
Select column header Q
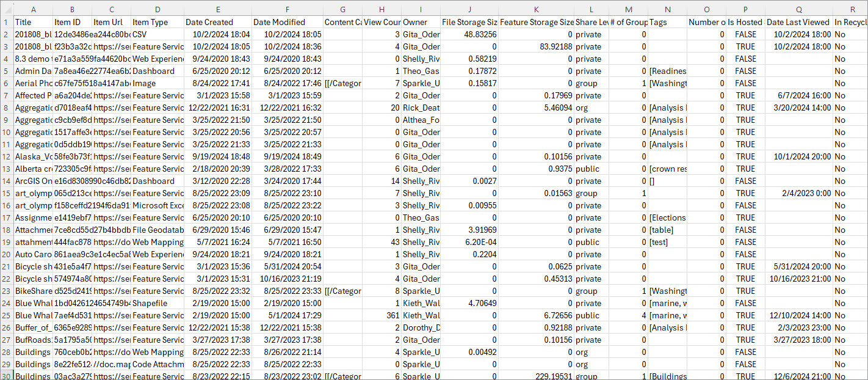click(x=799, y=9)
